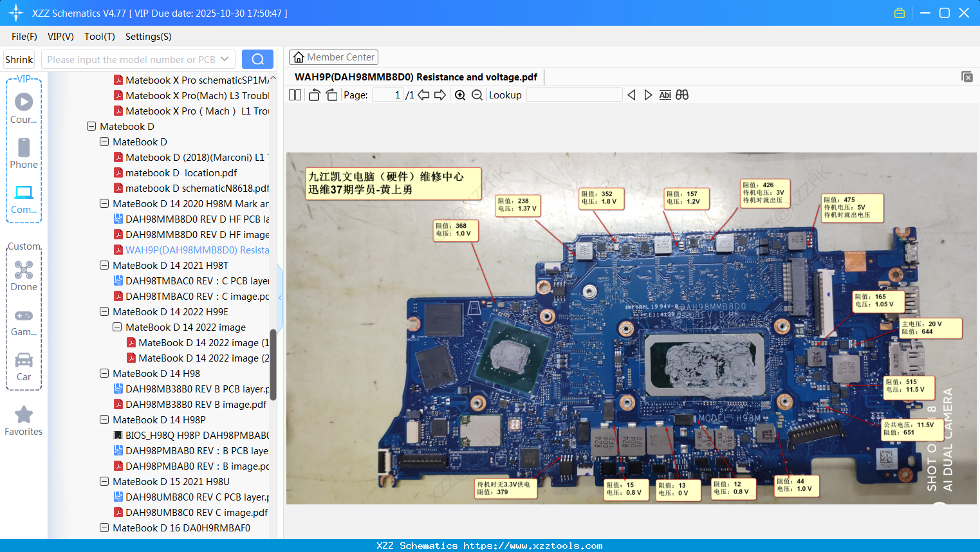Zoom out of the PDF

(x=477, y=95)
